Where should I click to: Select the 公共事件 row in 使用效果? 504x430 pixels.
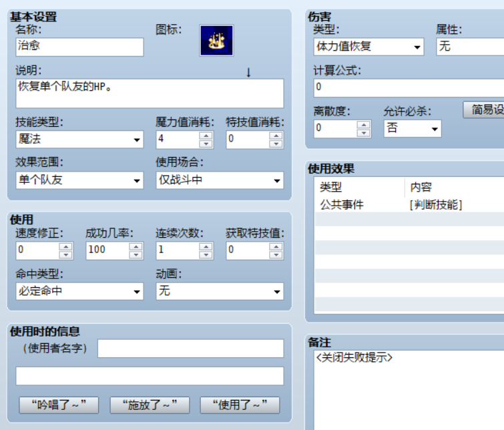pos(409,205)
